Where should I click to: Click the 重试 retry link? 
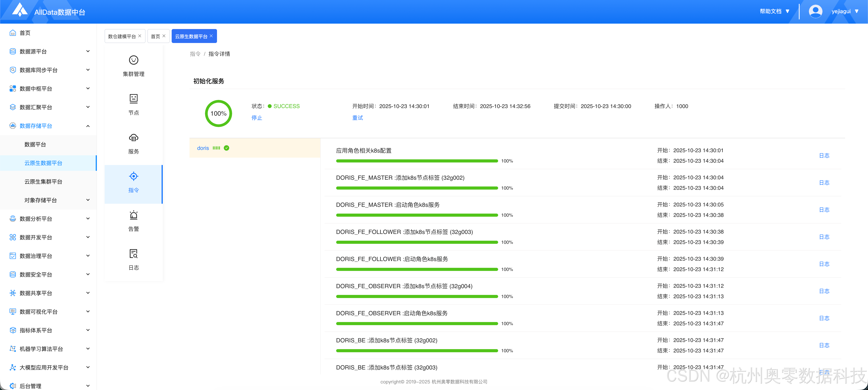tap(357, 118)
